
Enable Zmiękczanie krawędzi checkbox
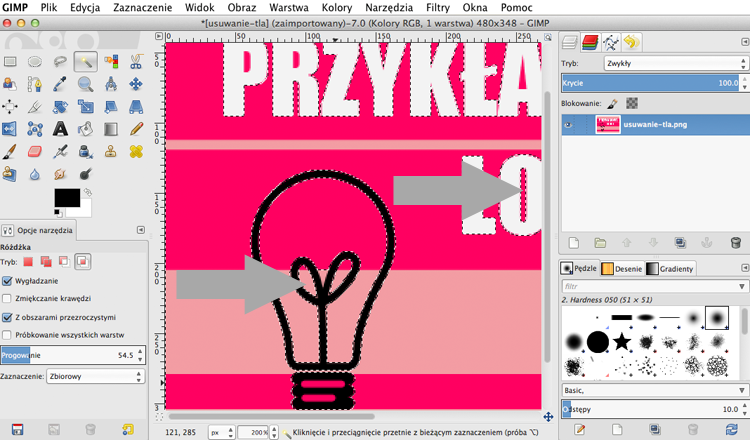coord(7,298)
